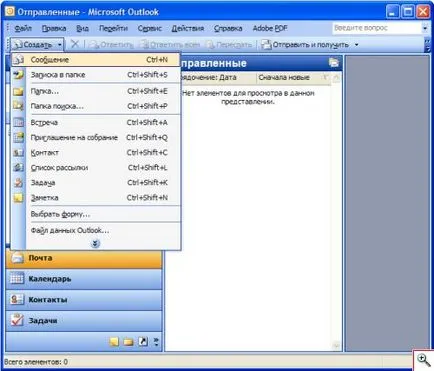The image size is (434, 371).
Task: Click the Сообщение envelope icon
Action: (x=18, y=60)
